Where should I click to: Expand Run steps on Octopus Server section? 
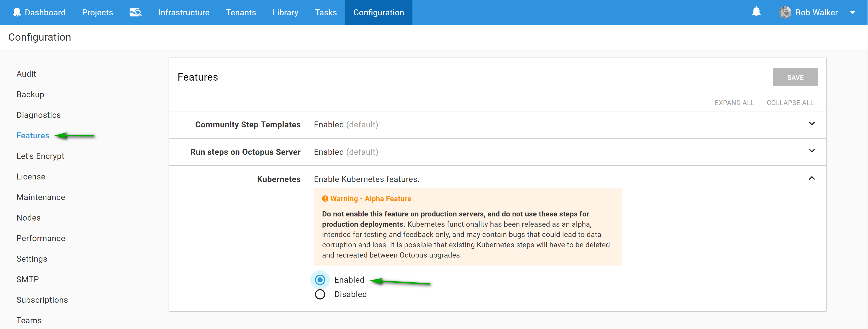pos(811,151)
